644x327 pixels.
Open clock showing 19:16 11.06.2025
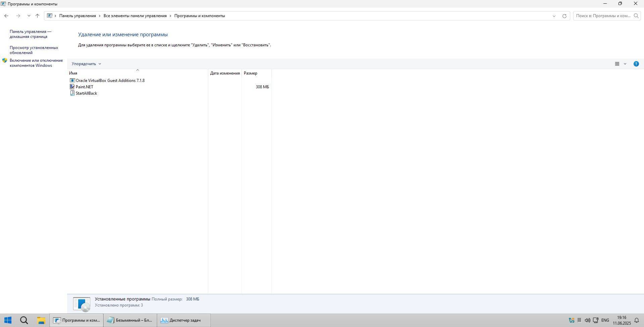[x=622, y=320]
